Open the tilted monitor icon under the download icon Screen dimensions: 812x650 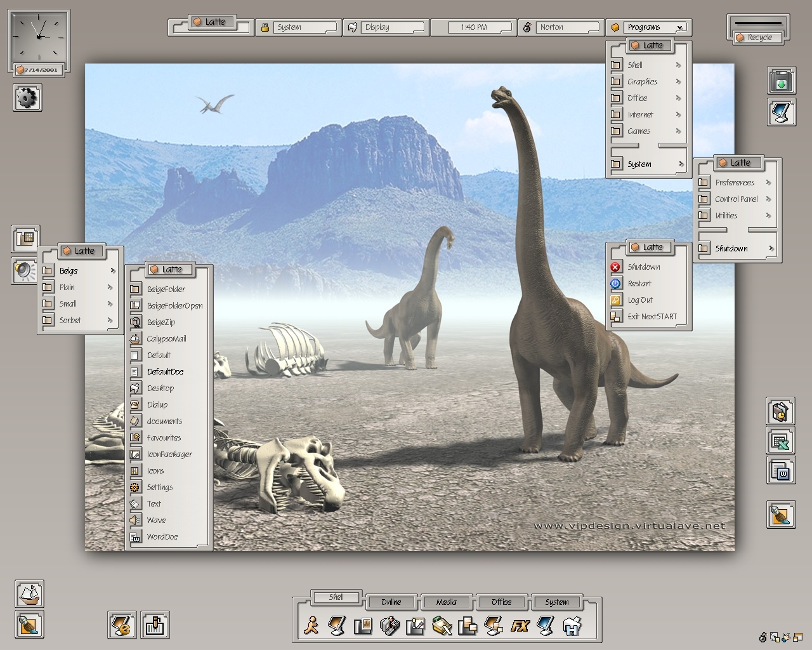coord(781,112)
